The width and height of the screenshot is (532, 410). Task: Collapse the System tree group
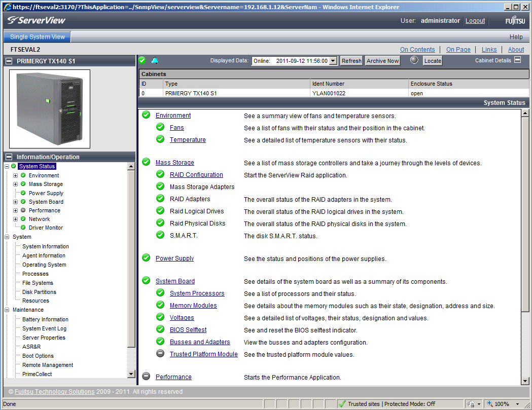[x=7, y=237]
